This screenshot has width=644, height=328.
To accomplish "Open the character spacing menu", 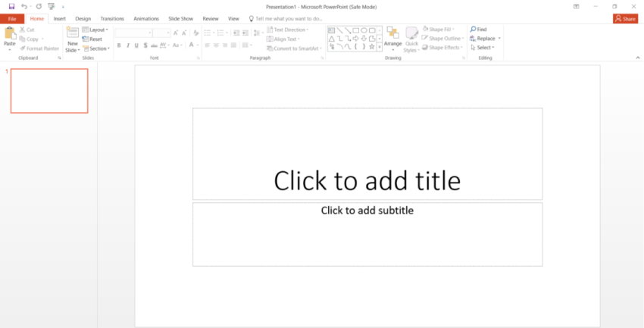I will click(x=164, y=45).
